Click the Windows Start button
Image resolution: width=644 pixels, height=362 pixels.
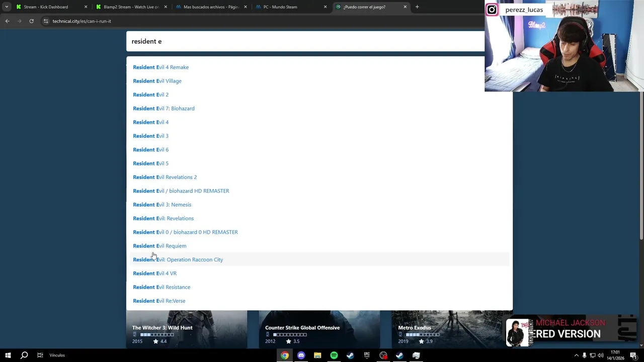click(x=8, y=355)
